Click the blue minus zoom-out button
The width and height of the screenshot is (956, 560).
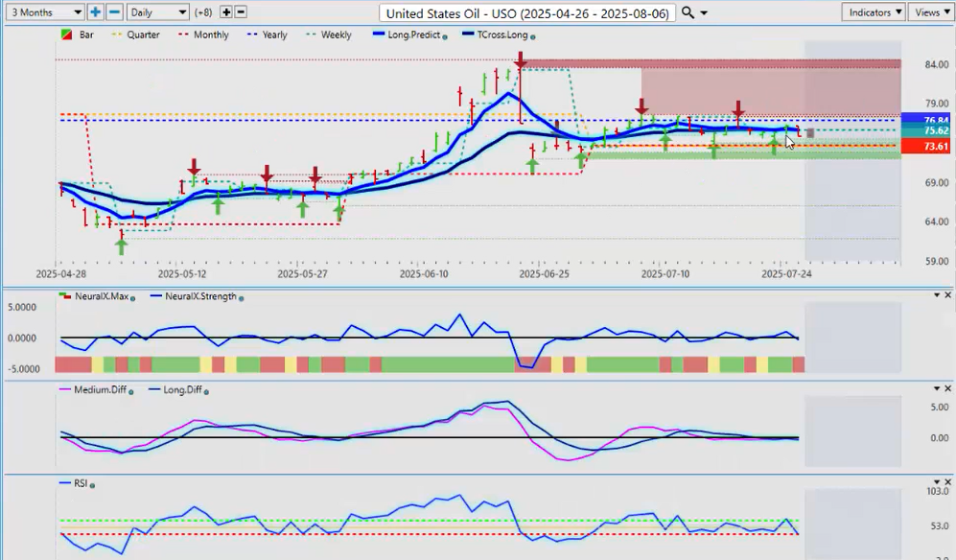coord(113,12)
